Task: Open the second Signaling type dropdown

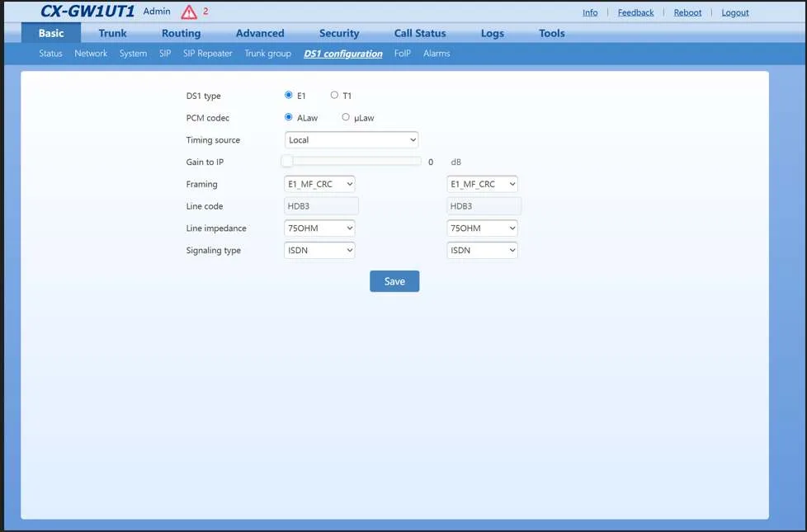Action: pyautogui.click(x=482, y=251)
